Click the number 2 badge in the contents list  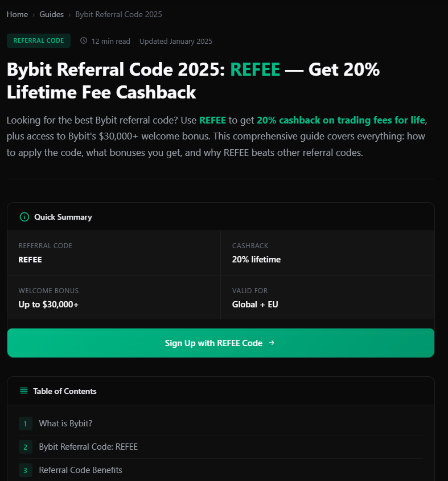(26, 447)
